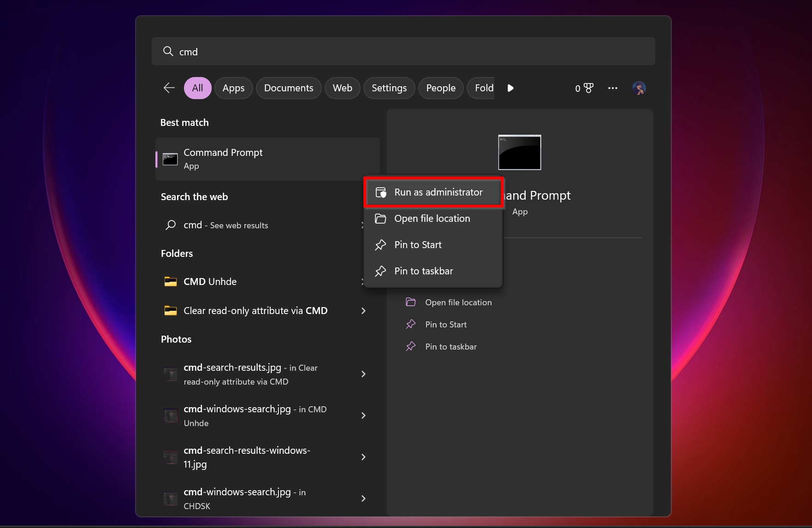This screenshot has width=812, height=528.
Task: Show more filters with the play arrow
Action: 510,88
